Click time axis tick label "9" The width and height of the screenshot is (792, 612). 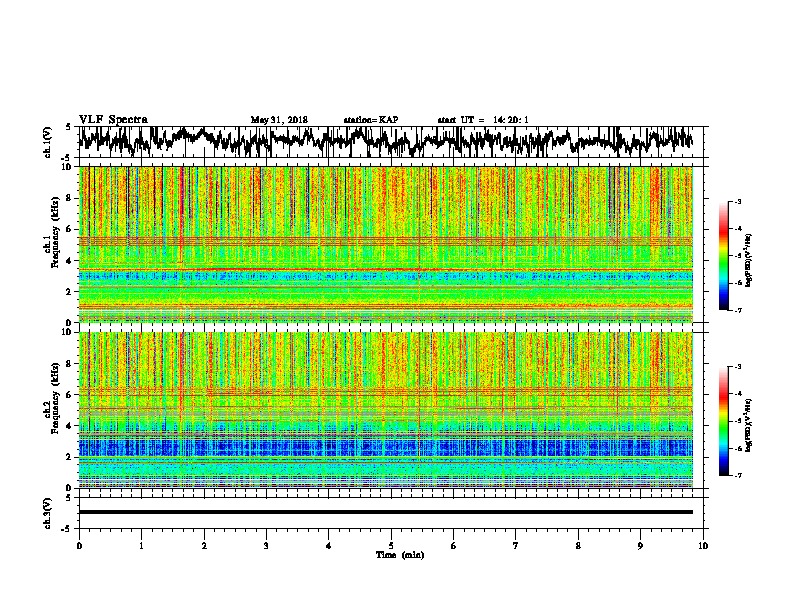click(640, 545)
